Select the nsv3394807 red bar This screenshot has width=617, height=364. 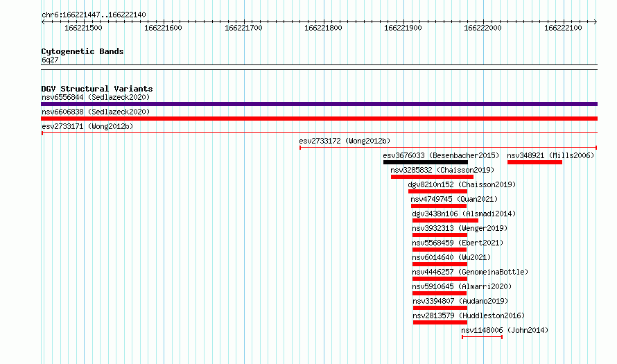(x=440, y=308)
